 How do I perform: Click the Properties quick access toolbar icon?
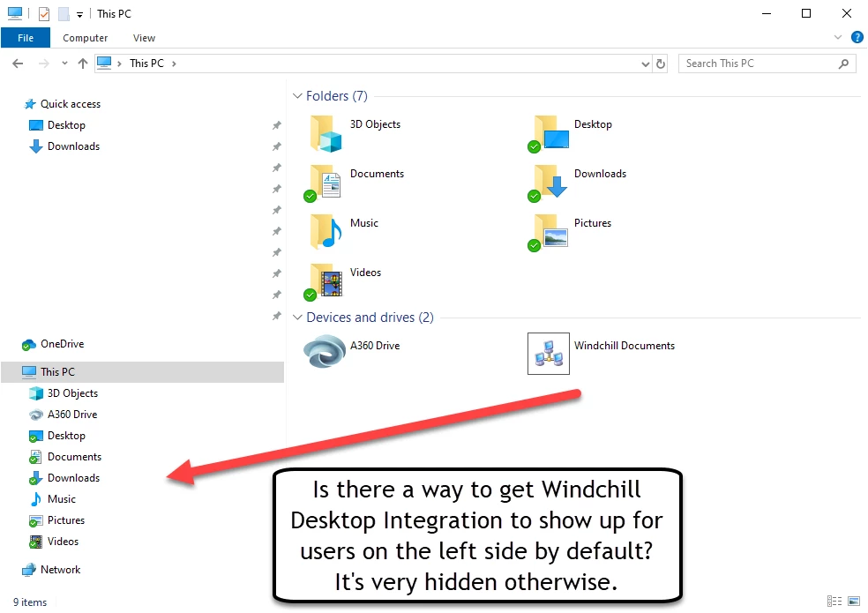coord(44,14)
